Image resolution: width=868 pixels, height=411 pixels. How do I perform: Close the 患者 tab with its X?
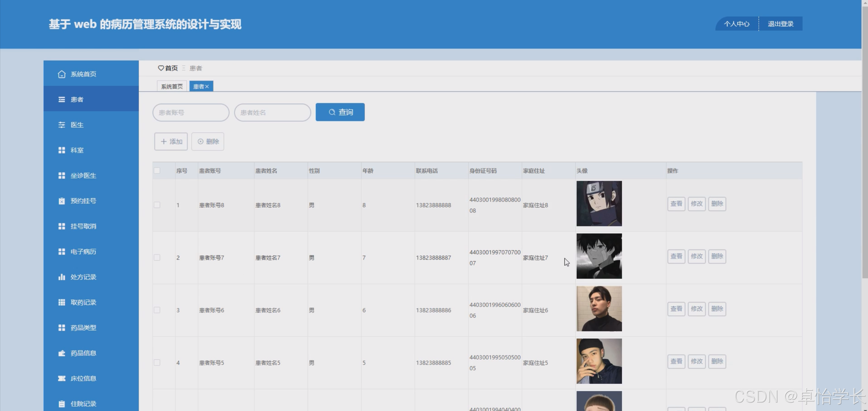pyautogui.click(x=207, y=87)
